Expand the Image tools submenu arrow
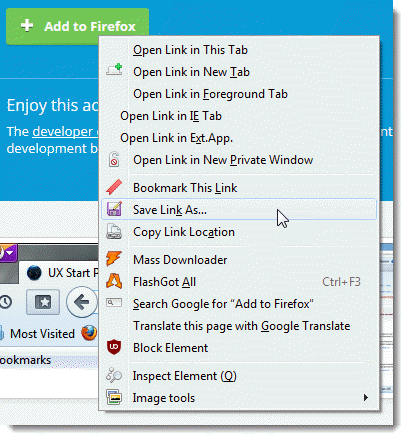 coord(366,397)
